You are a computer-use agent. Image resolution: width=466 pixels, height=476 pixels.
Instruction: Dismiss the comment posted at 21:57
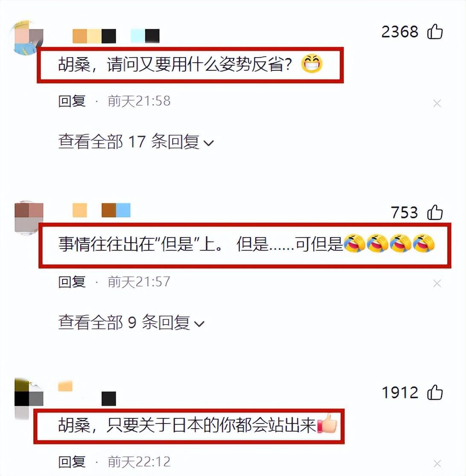click(x=437, y=284)
